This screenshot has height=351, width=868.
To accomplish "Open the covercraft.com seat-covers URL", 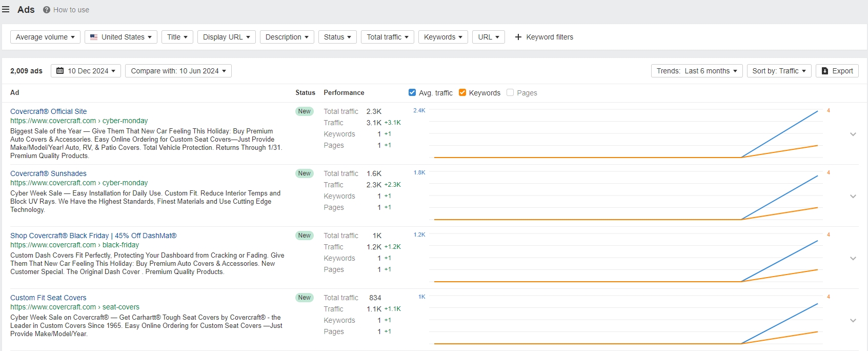I will [x=75, y=307].
